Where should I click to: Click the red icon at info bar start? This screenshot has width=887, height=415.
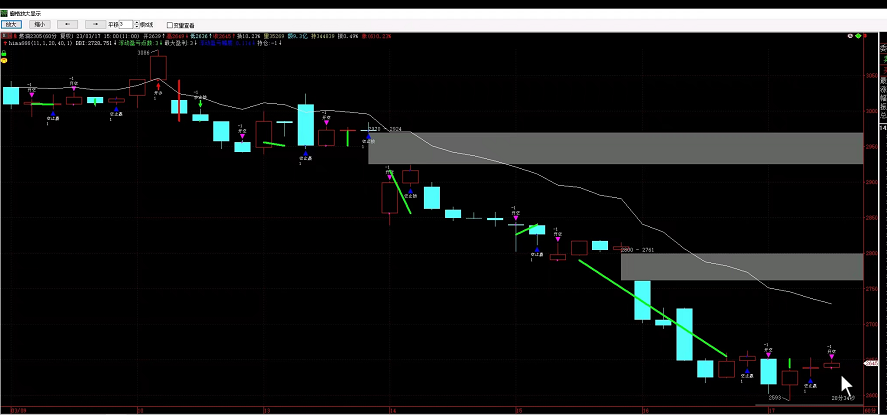coord(4,36)
